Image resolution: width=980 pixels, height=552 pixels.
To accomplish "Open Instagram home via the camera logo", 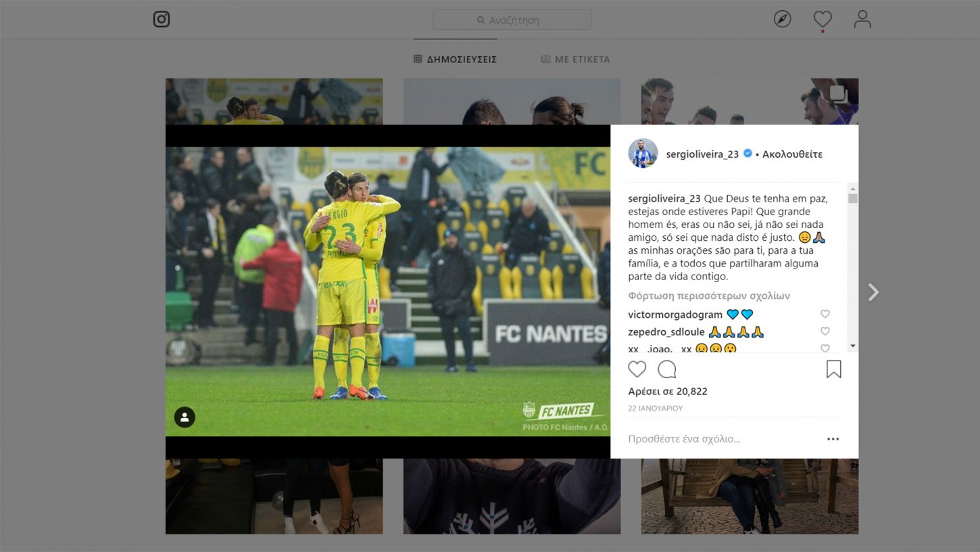I will pyautogui.click(x=162, y=19).
